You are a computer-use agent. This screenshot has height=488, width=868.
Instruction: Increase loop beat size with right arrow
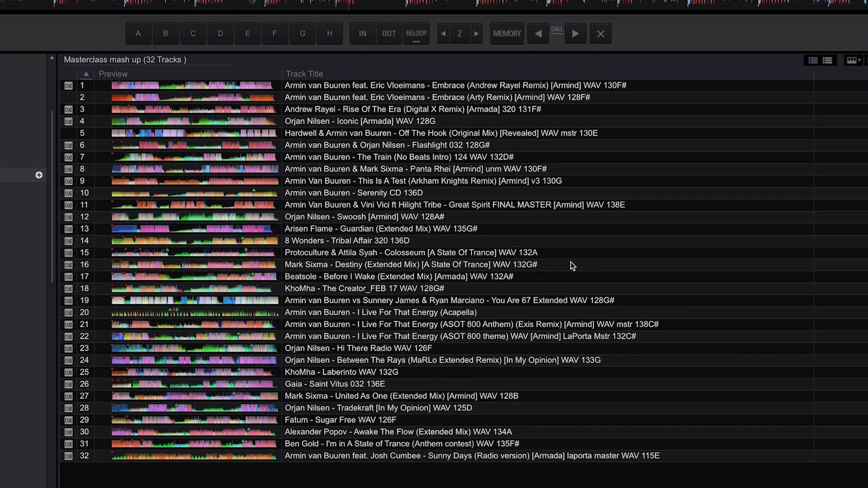[476, 33]
